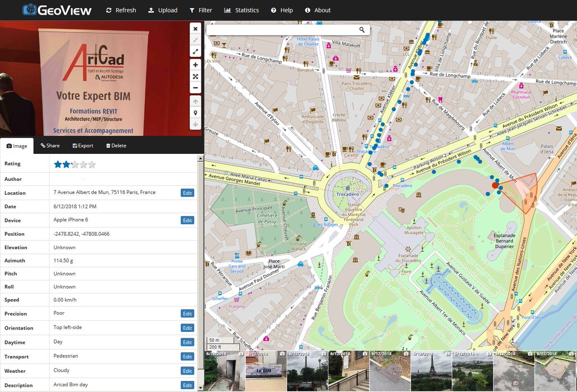Screen dimensions: 577x392
Task: Click the 'Pedestrian' transport value
Action: (66, 356)
